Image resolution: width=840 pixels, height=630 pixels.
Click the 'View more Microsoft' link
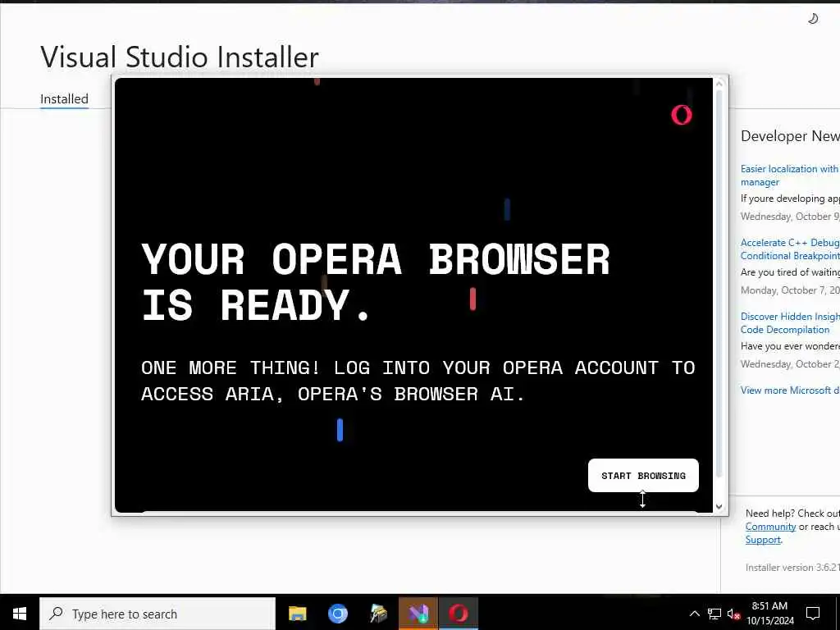click(790, 390)
